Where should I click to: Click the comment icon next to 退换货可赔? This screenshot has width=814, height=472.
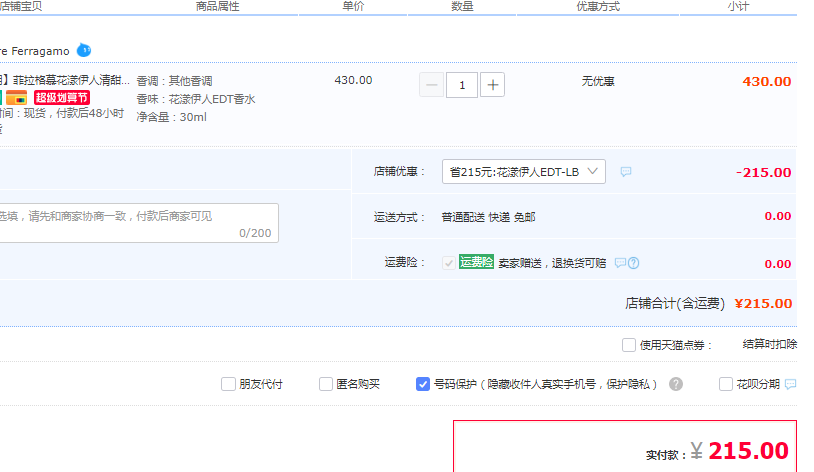click(x=620, y=263)
